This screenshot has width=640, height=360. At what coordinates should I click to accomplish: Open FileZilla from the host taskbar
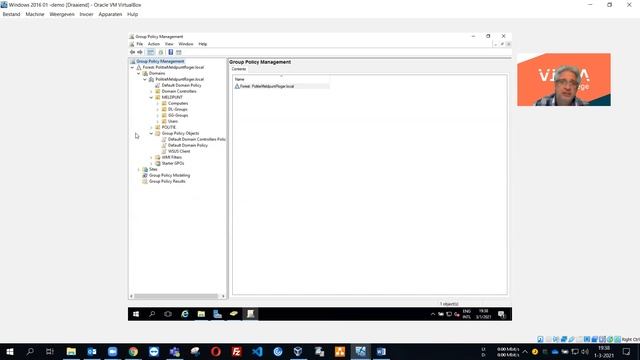tap(236, 351)
